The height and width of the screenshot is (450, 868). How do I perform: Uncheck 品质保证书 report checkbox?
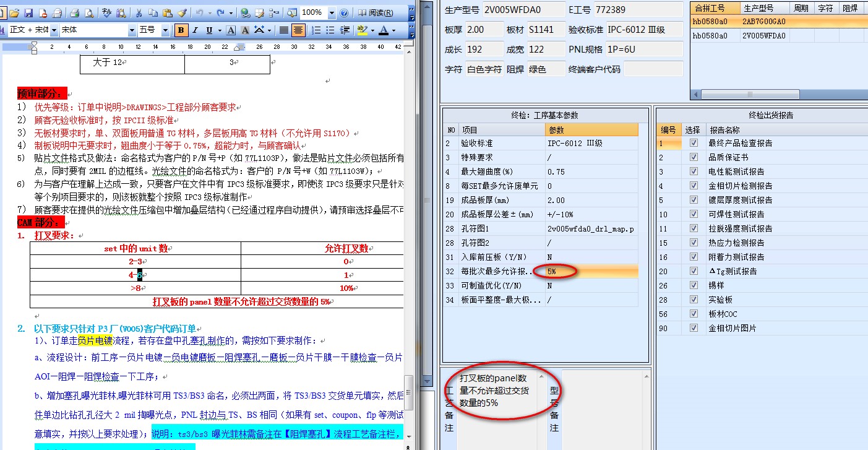(693, 157)
